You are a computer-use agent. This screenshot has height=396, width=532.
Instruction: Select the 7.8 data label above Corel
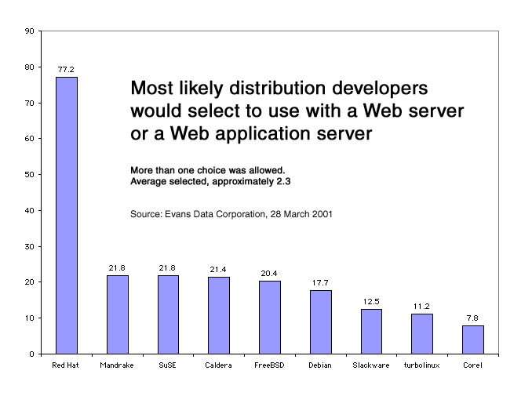(473, 318)
